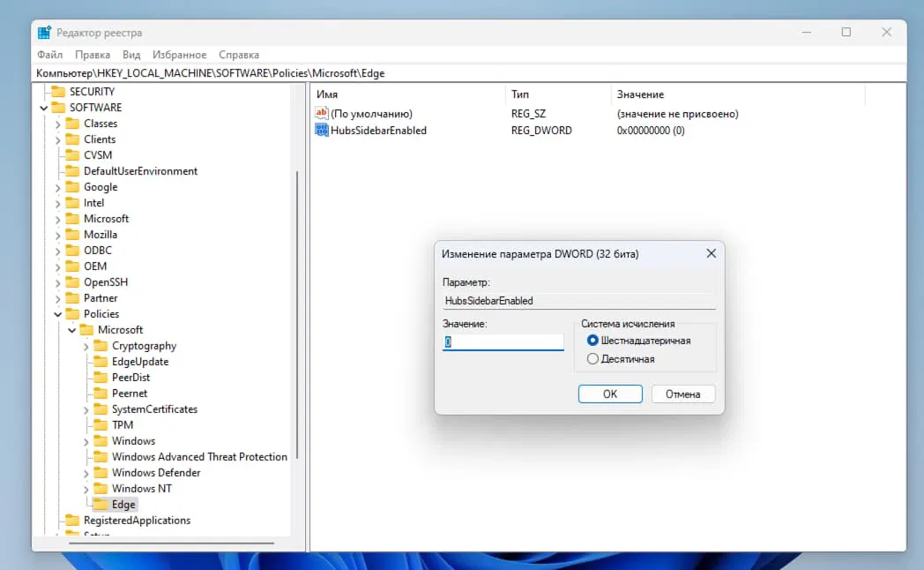924x570 pixels.
Task: Expand the Intel tree node
Action: pyautogui.click(x=58, y=203)
